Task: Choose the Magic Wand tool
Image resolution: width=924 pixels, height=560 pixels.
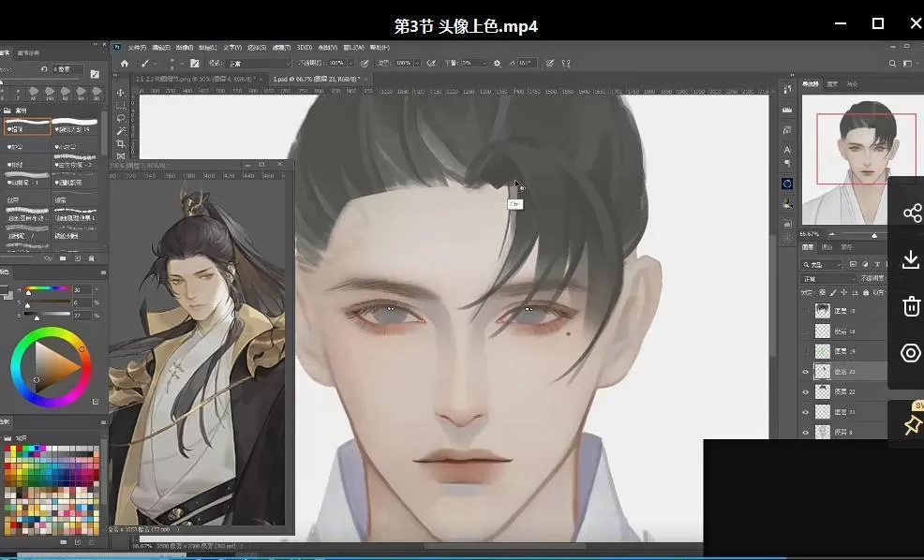Action: pos(121,132)
